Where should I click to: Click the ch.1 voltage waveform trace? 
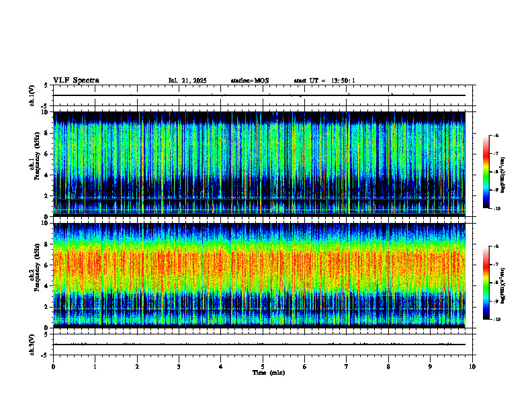pyautogui.click(x=259, y=95)
